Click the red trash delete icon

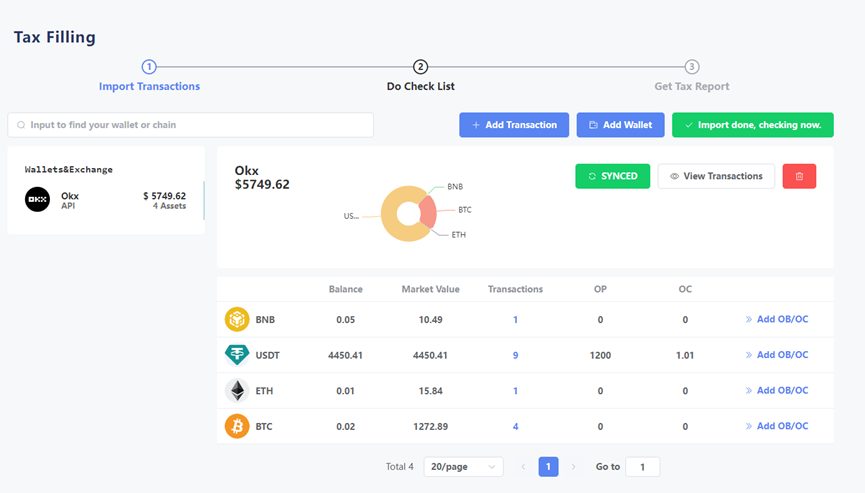(799, 176)
